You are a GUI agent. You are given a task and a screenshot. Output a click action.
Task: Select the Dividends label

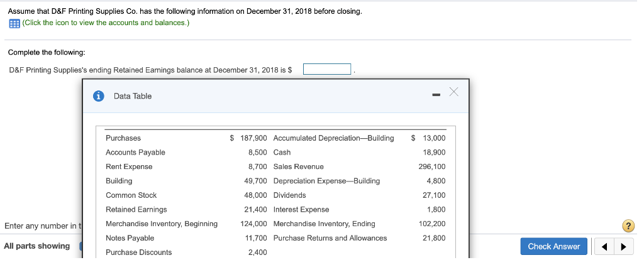[289, 195]
